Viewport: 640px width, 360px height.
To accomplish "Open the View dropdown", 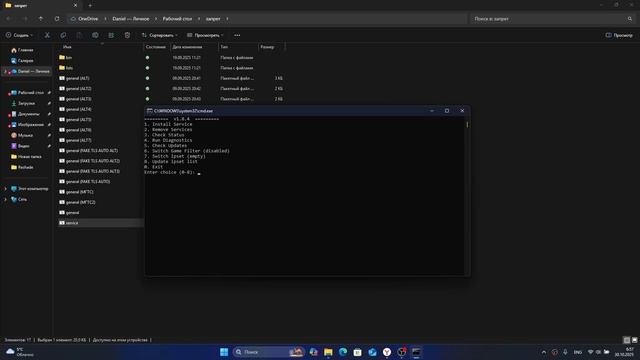I will pos(205,35).
